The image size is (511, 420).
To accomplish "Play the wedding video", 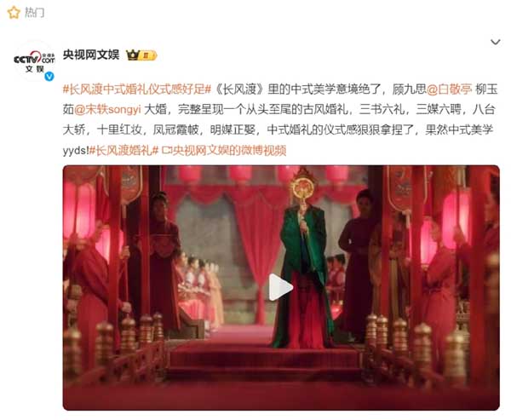I will pos(280,287).
